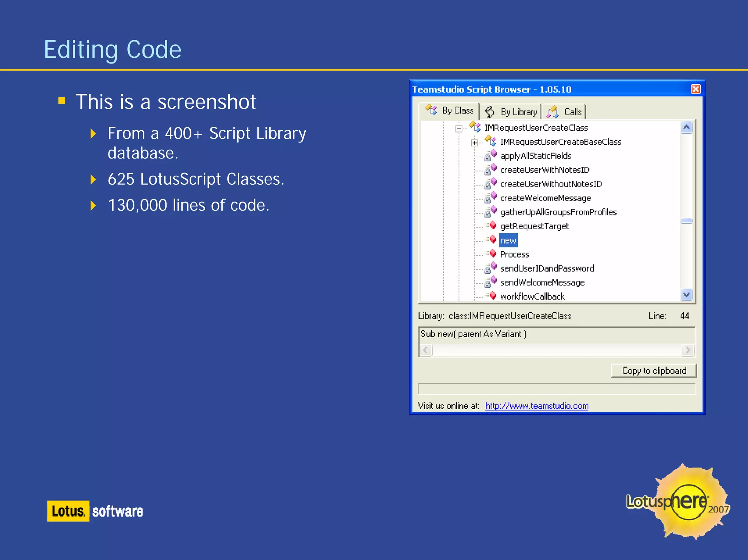Click the applyAllStaticFields private method icon
This screenshot has width=748, height=560.
pyautogui.click(x=491, y=155)
